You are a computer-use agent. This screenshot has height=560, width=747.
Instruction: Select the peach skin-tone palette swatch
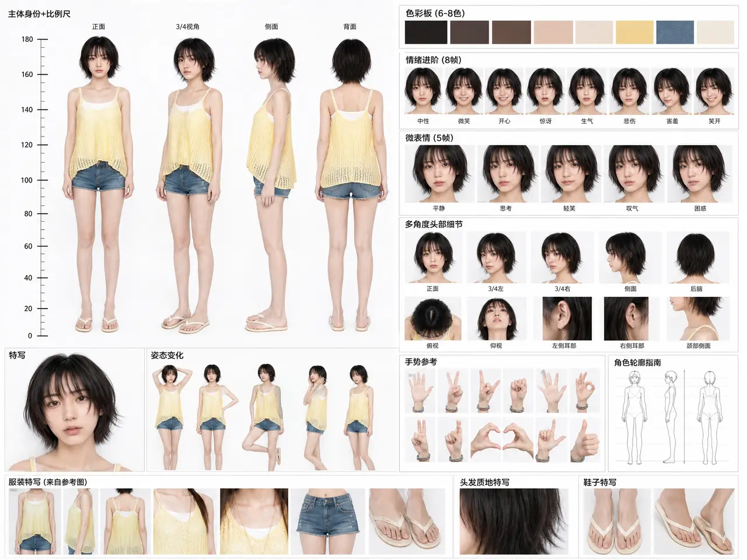point(553,33)
